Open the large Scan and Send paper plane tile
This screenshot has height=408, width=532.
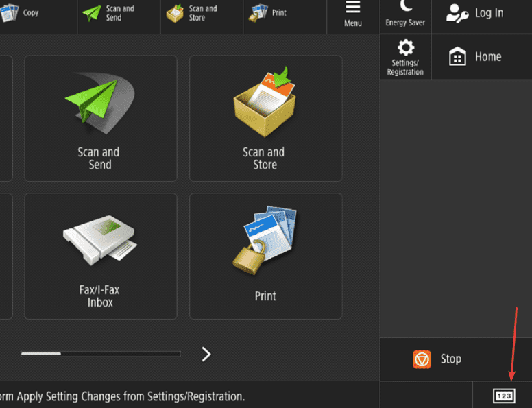[x=100, y=118]
